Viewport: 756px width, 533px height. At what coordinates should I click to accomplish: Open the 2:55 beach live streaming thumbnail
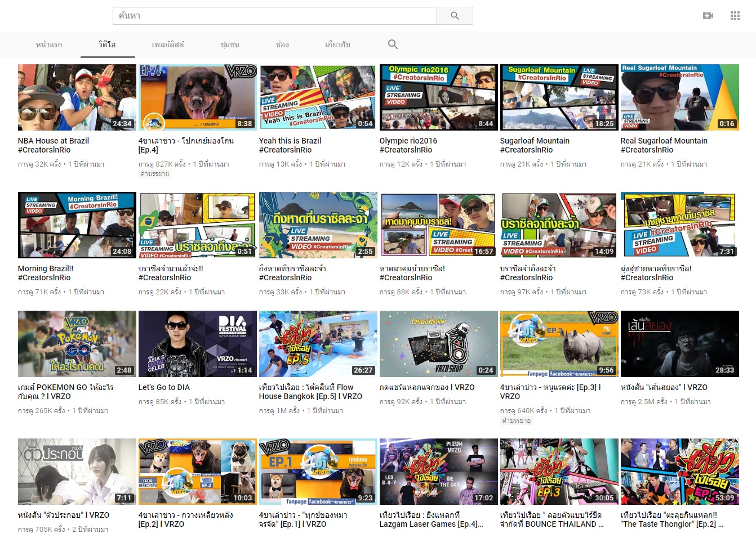pyautogui.click(x=318, y=225)
